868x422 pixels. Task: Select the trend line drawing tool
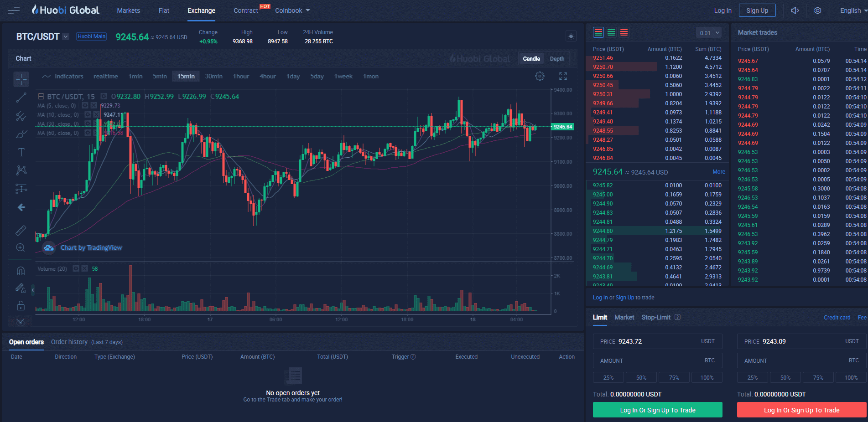pyautogui.click(x=21, y=98)
